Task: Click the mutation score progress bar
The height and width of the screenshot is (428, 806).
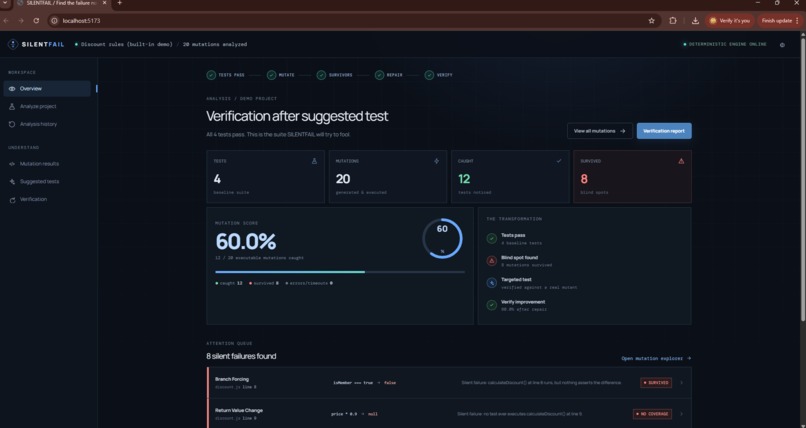Action: click(340, 272)
